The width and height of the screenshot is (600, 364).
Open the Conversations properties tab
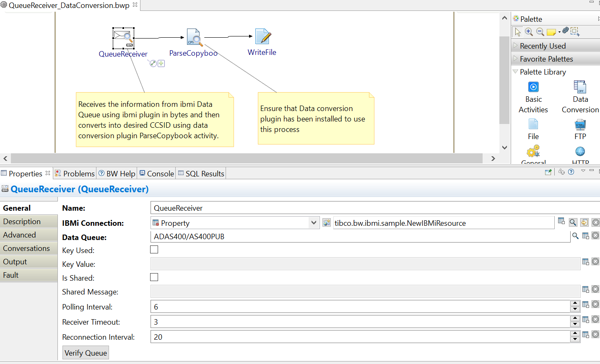tap(29, 248)
